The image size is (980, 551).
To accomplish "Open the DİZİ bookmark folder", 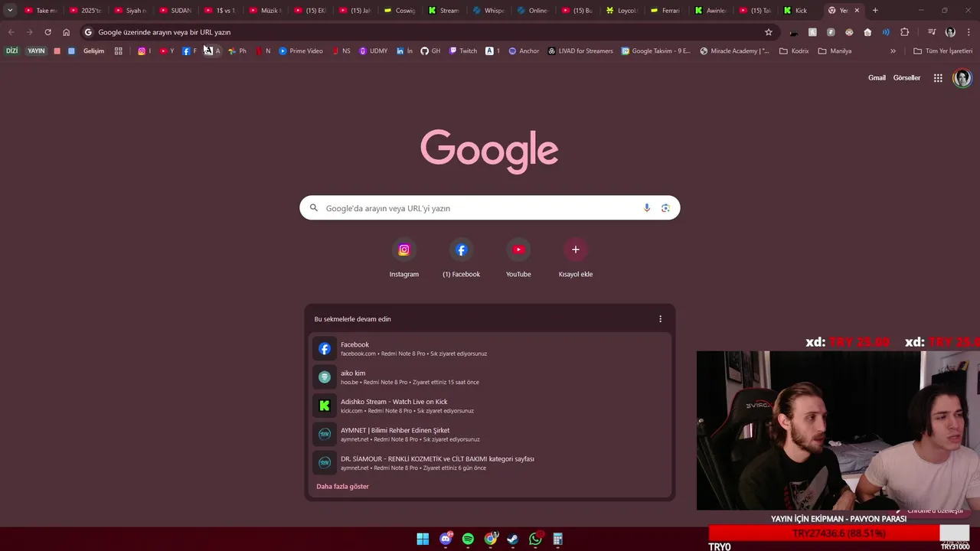I will 11,51.
